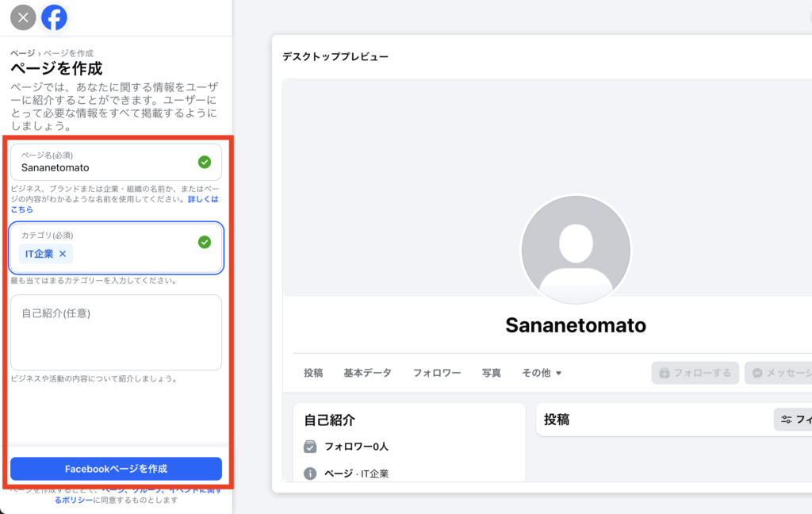Click the 自己紹介 card heading in preview
The image size is (812, 514).
(x=329, y=420)
